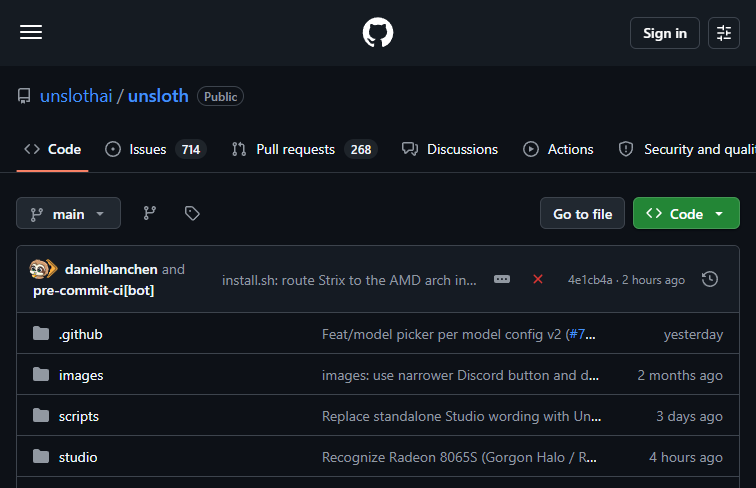Open 'images: use narrower Discord button' commit

pos(460,375)
